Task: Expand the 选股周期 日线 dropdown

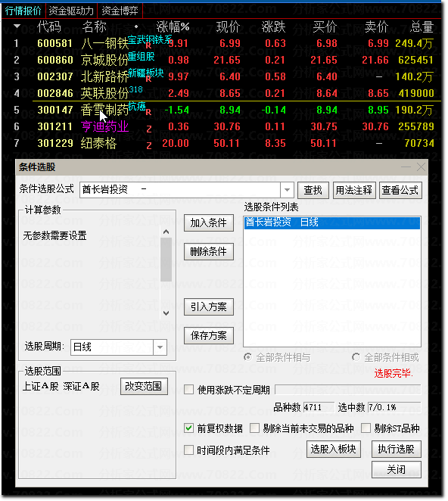Action: (160, 347)
